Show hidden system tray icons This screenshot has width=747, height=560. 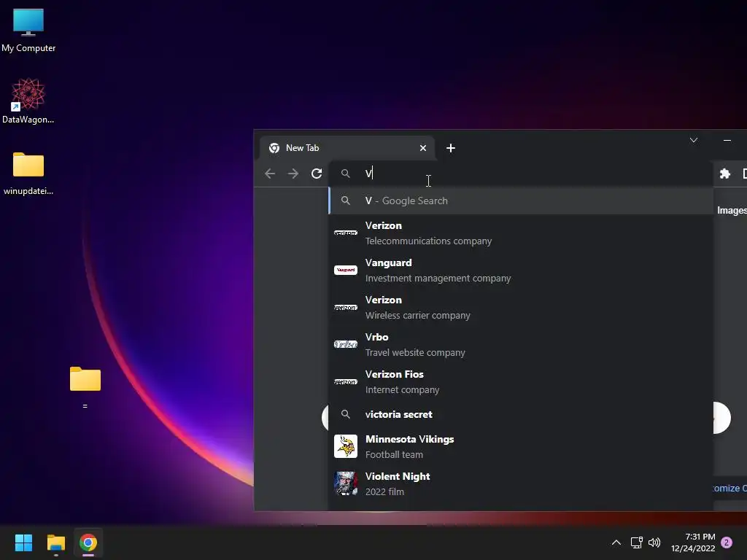tap(616, 542)
